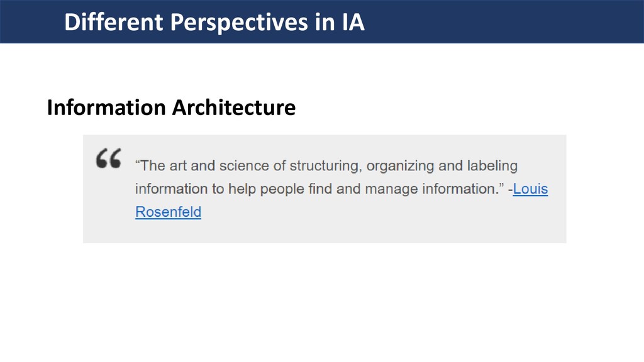Open the Louis Rosenfeld hyperlink
Viewport: 644px width, 362px height.
(530, 189)
